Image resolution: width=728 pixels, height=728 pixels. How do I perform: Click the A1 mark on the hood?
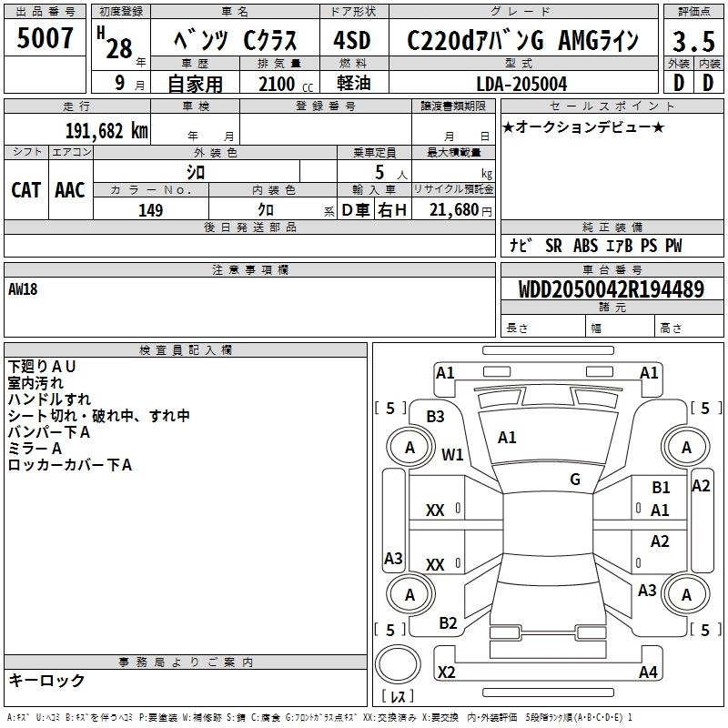tap(507, 438)
